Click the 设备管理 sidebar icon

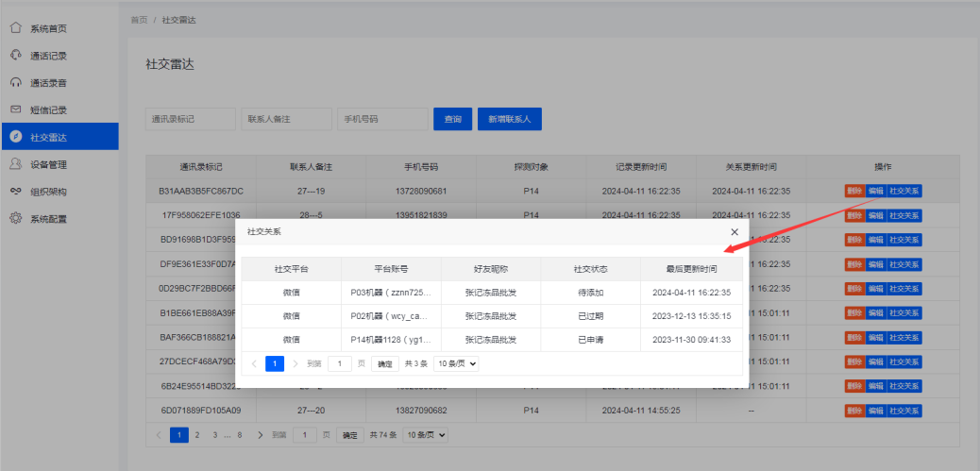16,164
